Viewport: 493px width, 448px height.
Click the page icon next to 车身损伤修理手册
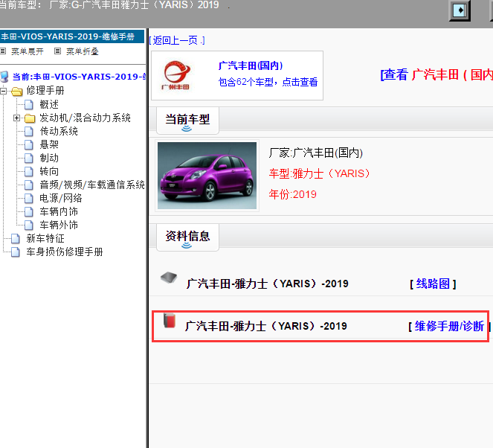[16, 252]
